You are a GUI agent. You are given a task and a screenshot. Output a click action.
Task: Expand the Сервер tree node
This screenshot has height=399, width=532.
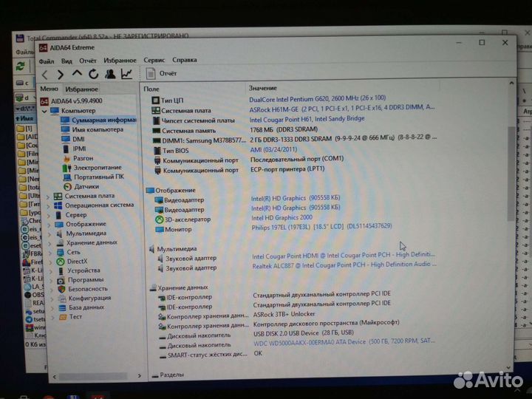pos(50,216)
